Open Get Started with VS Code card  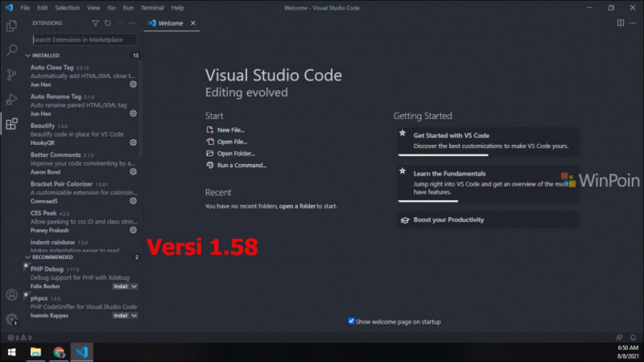tap(488, 141)
